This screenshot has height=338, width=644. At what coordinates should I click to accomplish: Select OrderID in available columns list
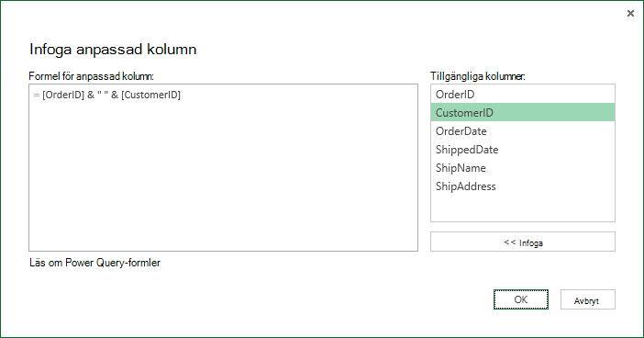(x=522, y=95)
